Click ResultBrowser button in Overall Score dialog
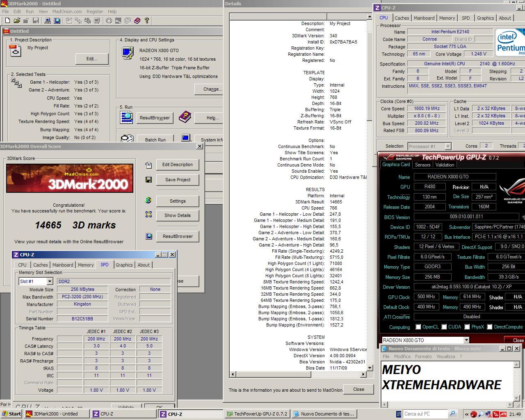The image size is (525, 420). 178,236
